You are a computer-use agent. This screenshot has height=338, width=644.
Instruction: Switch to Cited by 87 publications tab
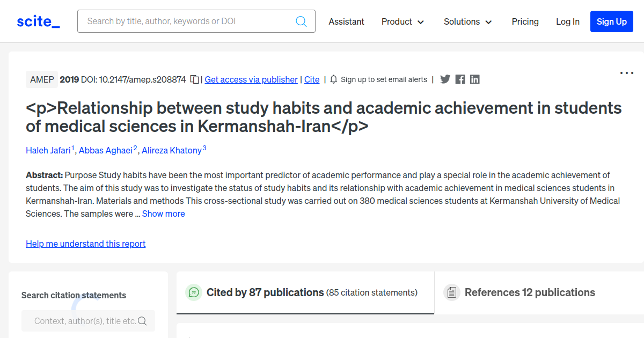pos(305,292)
